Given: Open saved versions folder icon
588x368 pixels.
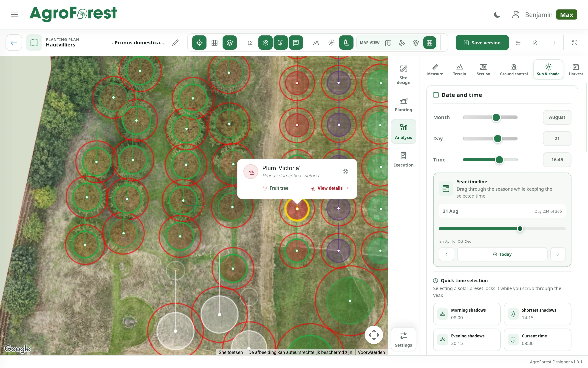Looking at the screenshot, I should 518,43.
